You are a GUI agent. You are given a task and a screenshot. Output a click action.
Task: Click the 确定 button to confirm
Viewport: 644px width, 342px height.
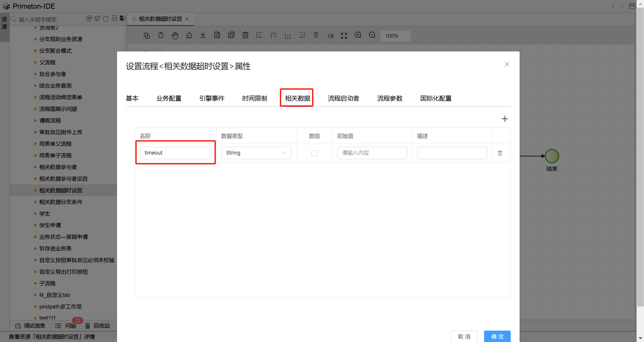[x=497, y=336]
